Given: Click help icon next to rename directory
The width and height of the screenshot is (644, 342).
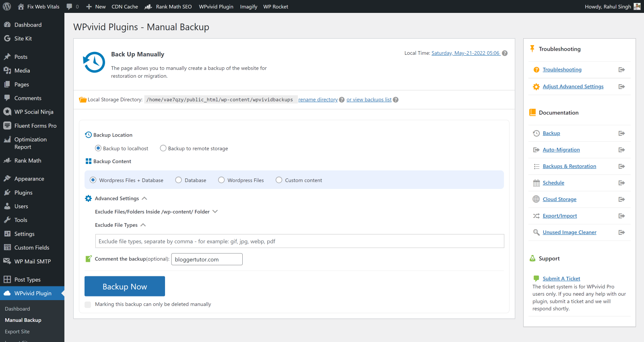Looking at the screenshot, I should pos(342,100).
